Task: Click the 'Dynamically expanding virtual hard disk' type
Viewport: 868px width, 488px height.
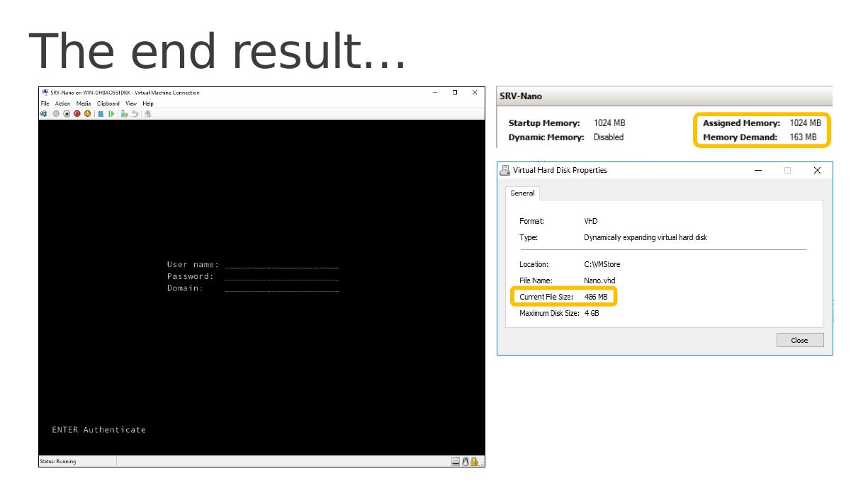Action: click(x=646, y=237)
